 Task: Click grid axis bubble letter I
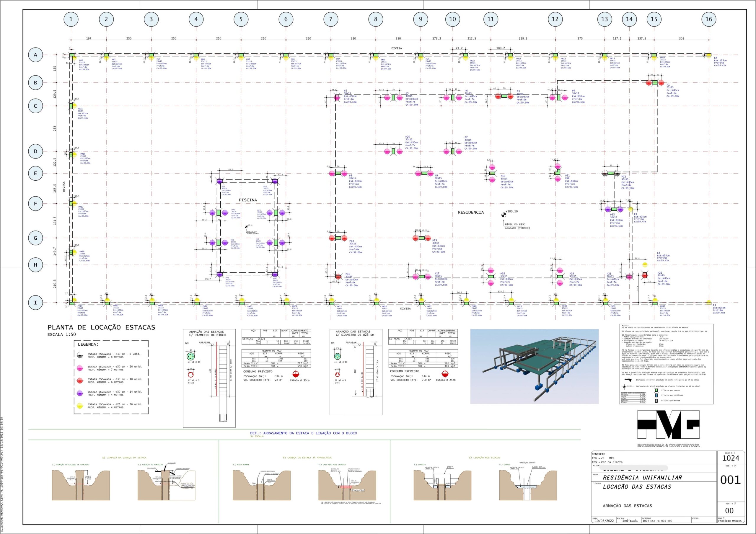(x=35, y=303)
